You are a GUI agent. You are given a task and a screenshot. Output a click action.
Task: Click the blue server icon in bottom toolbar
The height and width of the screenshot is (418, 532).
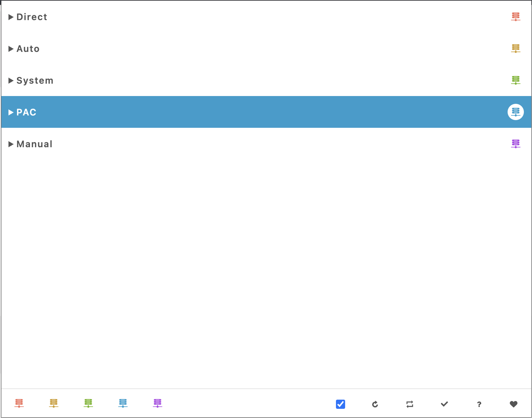[x=123, y=403]
